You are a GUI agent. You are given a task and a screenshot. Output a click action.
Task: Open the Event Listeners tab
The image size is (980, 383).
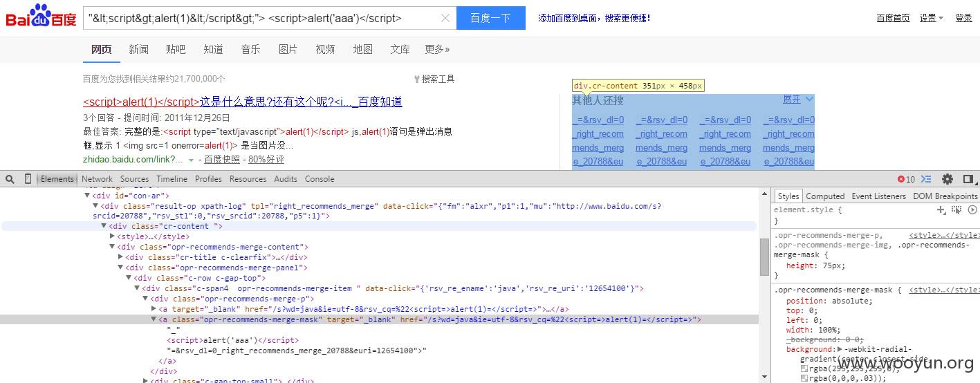click(878, 196)
